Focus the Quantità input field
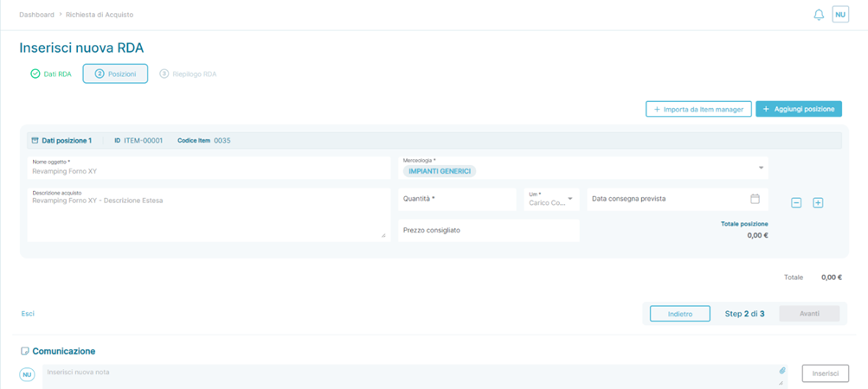This screenshot has width=868, height=389. [x=457, y=199]
